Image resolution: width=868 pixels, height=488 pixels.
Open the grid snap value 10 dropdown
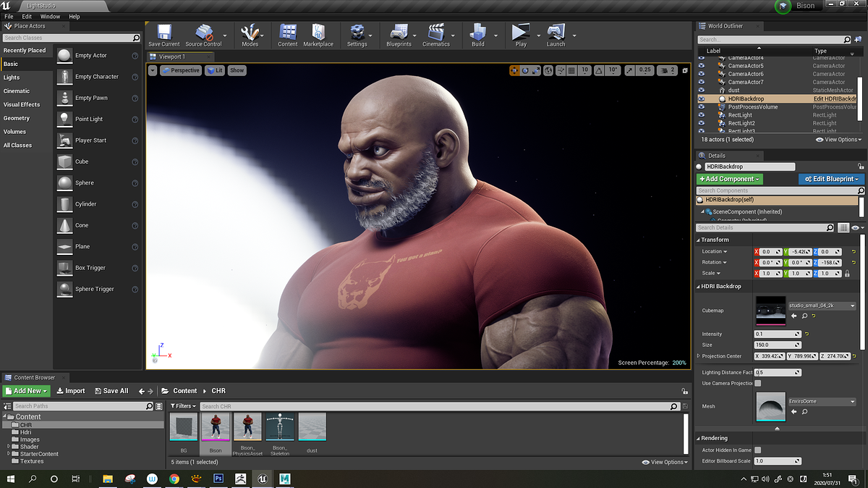[x=584, y=70]
